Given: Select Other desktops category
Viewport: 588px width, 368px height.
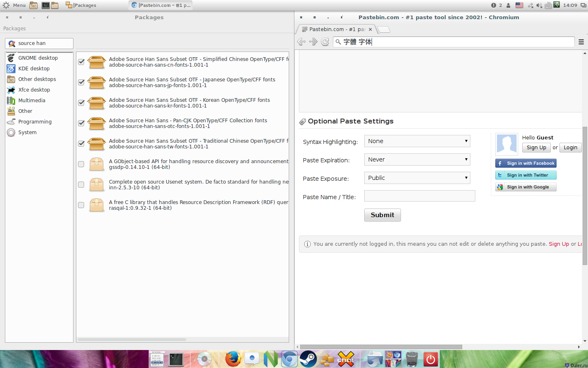Looking at the screenshot, I should click(x=39, y=79).
